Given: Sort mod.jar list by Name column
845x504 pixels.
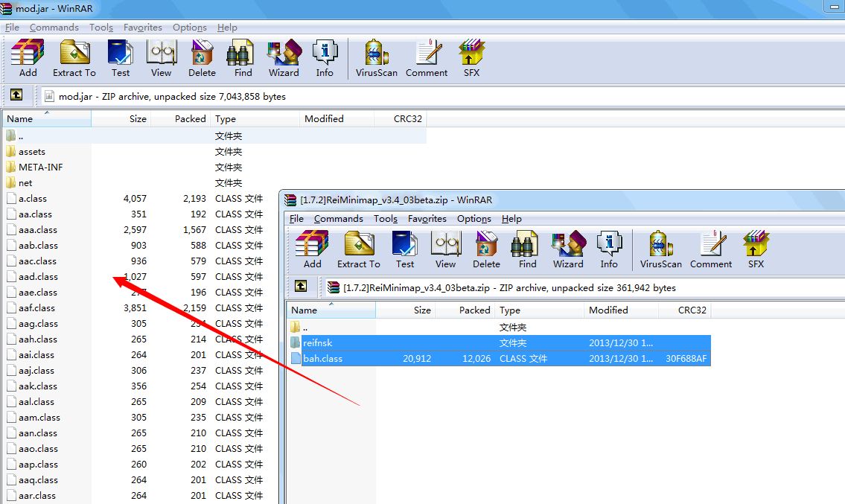Looking at the screenshot, I should coord(47,118).
